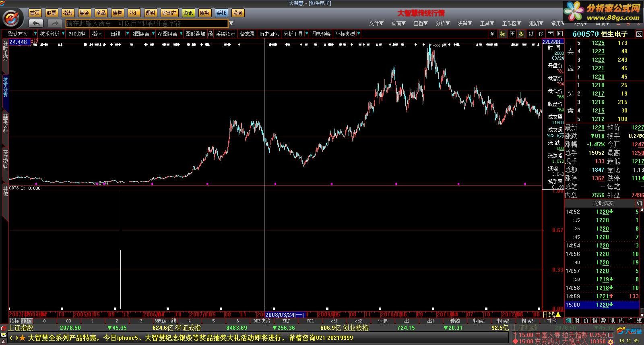Open the 画面 menu
Screen dimensions: 644x345
[398, 23]
